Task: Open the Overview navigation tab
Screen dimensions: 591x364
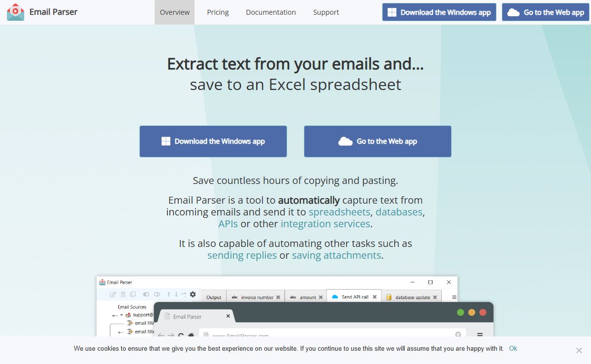Action: coord(175,12)
